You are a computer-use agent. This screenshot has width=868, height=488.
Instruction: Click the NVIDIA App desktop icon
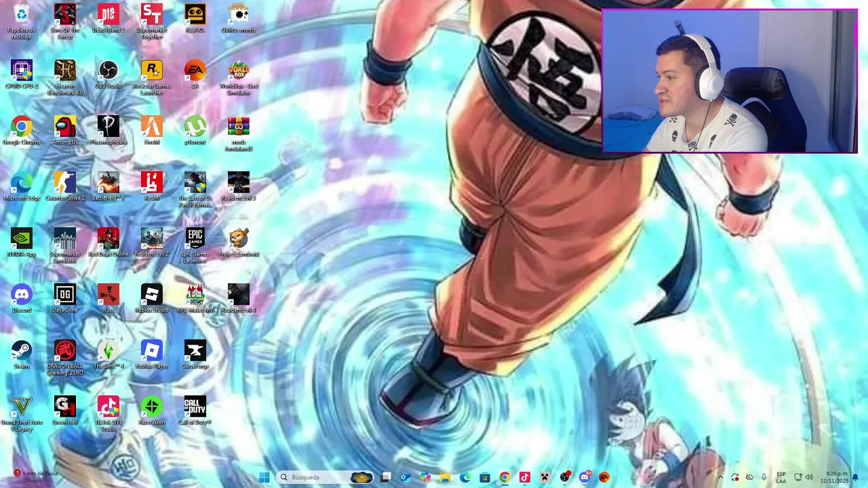click(22, 243)
